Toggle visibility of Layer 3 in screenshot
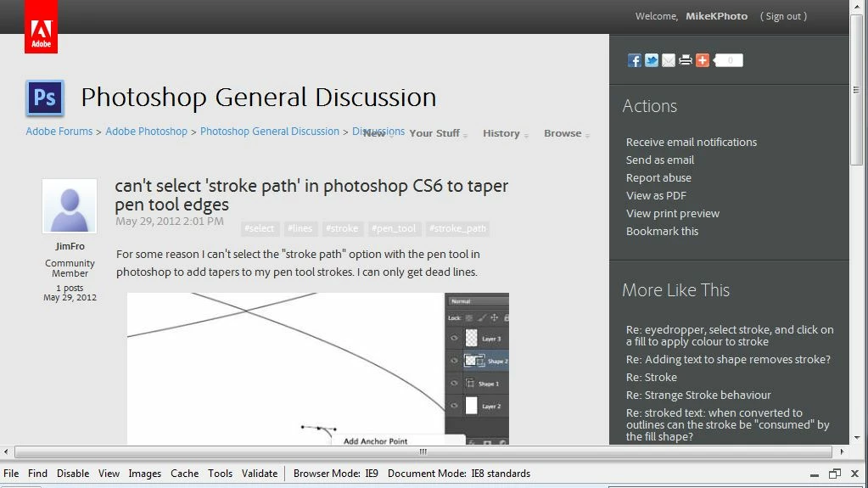The width and height of the screenshot is (868, 488). tap(454, 339)
